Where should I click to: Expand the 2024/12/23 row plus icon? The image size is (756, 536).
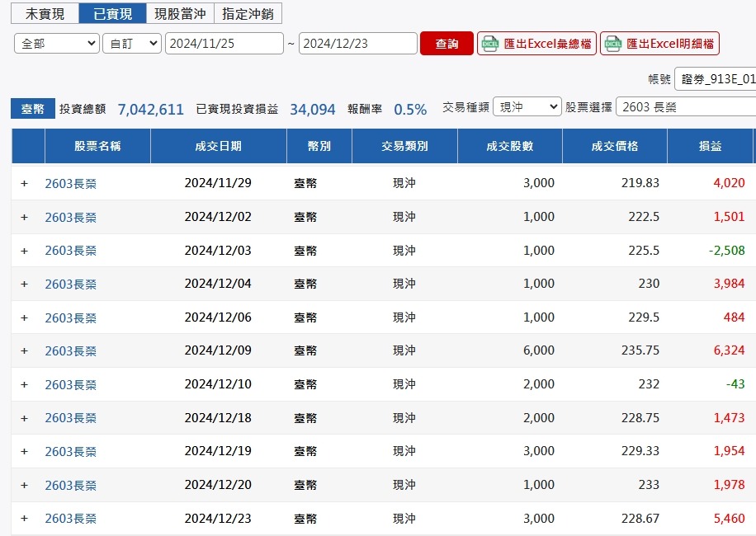point(24,519)
